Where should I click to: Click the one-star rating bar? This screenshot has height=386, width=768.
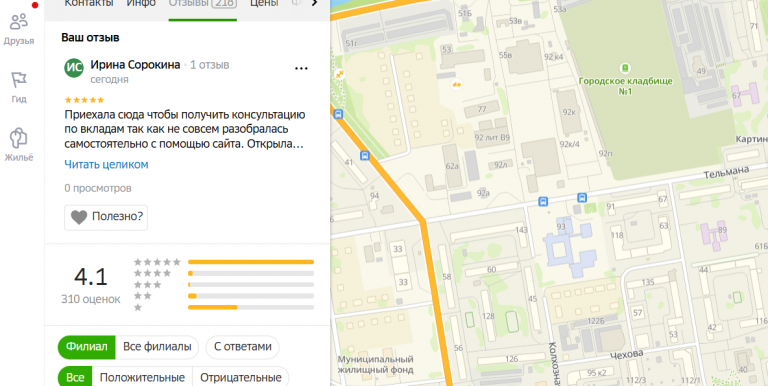[251, 308]
